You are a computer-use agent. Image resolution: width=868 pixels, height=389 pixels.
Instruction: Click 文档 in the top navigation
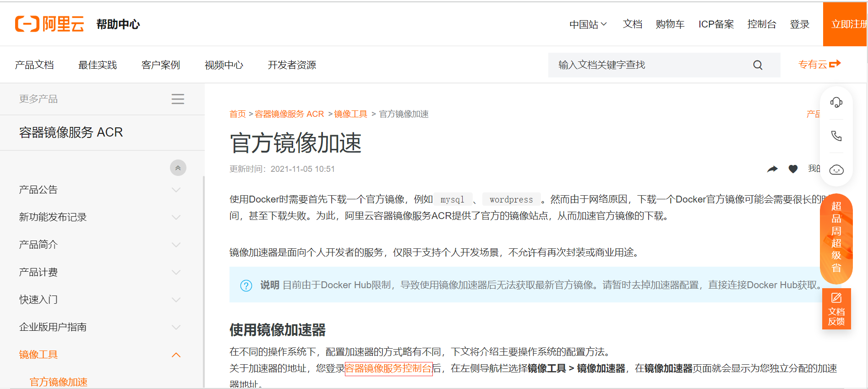click(632, 24)
